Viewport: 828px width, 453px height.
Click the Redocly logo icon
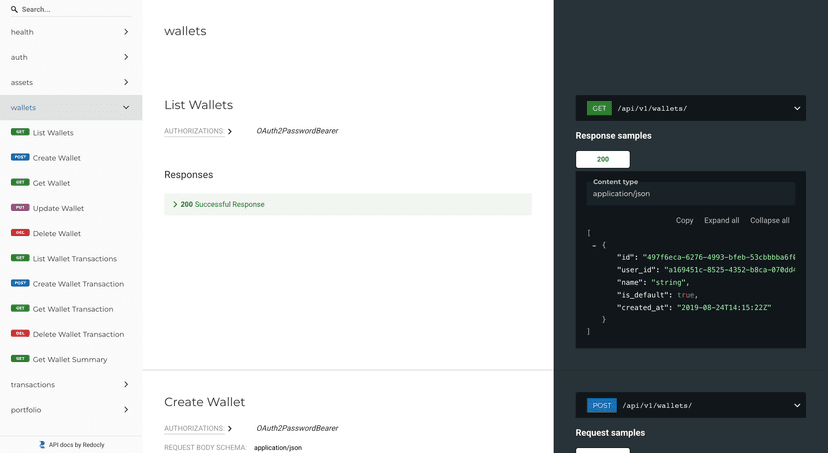(x=42, y=445)
